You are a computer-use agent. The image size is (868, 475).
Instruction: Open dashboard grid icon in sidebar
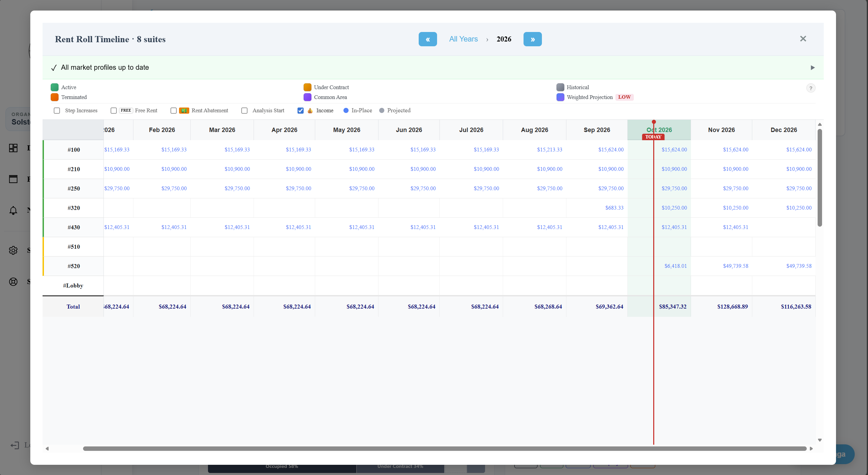tap(13, 148)
